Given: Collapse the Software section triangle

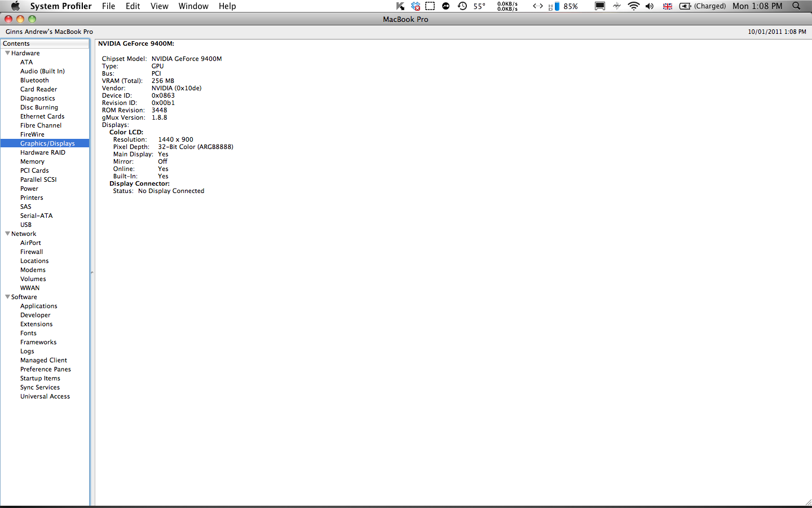Looking at the screenshot, I should click(x=7, y=297).
